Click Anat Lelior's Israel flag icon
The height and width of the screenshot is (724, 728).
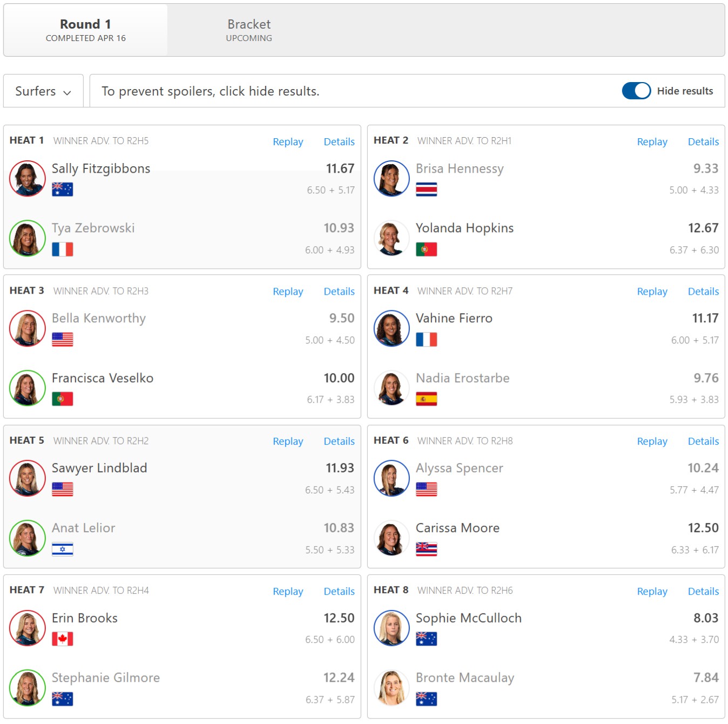(x=62, y=550)
